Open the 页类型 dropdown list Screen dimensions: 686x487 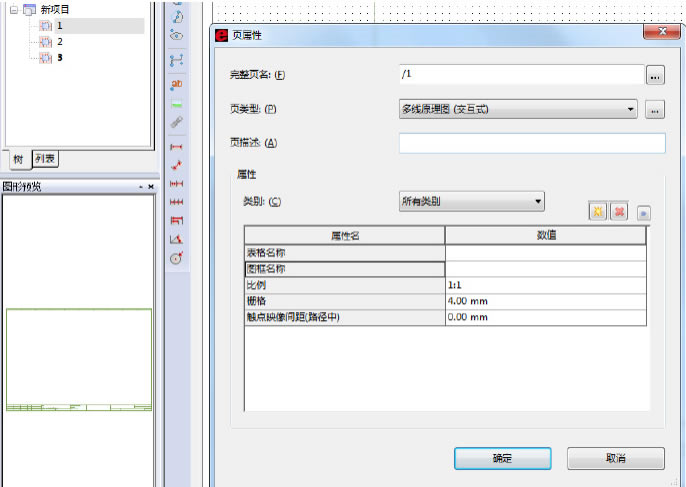(630, 109)
